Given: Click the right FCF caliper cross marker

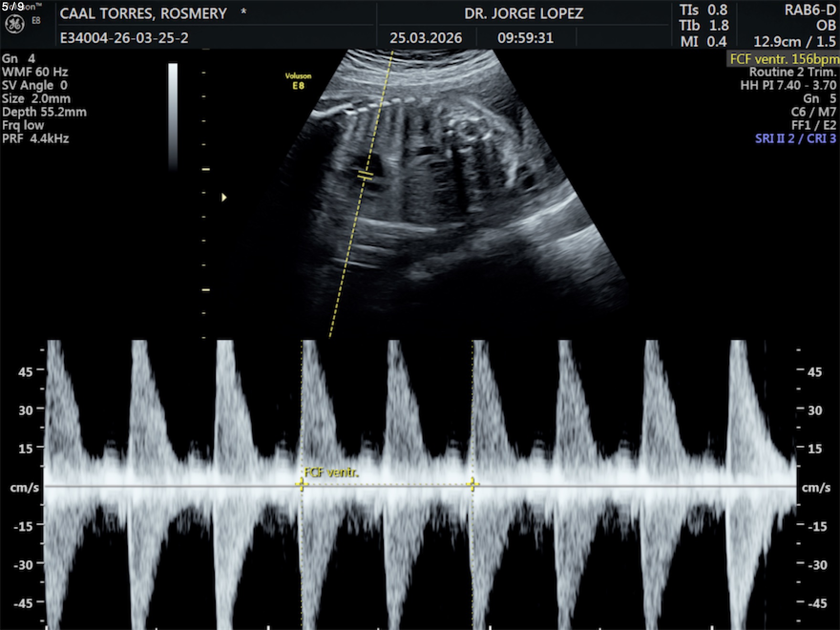Looking at the screenshot, I should coord(472,485).
